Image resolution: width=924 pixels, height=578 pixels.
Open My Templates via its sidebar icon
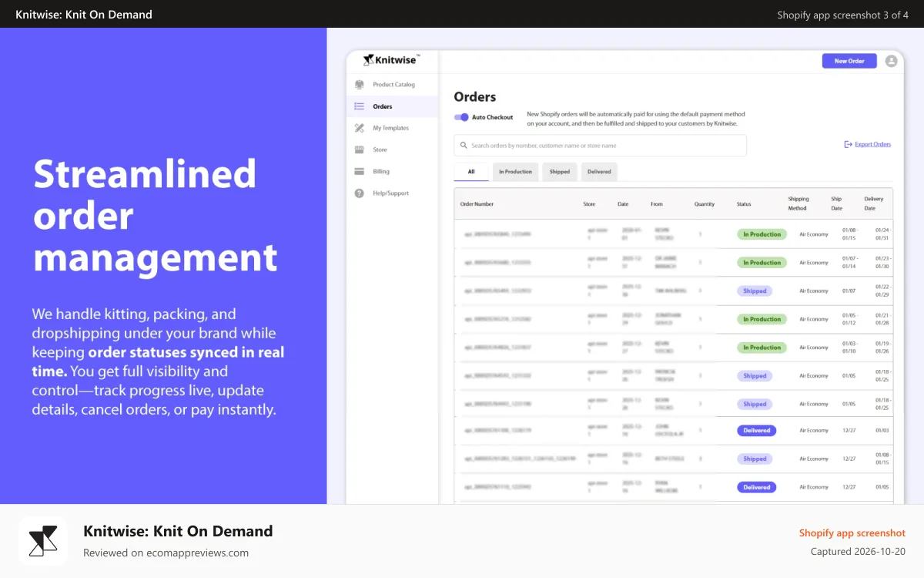tap(359, 128)
